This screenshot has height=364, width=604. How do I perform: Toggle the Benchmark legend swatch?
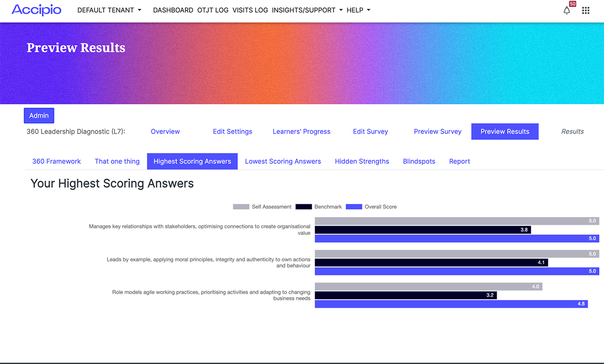click(x=303, y=207)
